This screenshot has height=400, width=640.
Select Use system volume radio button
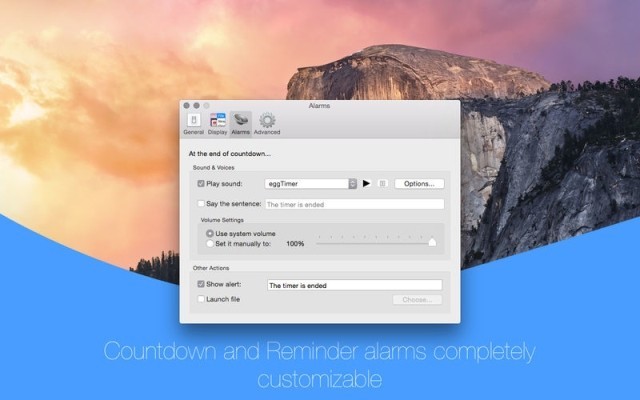tap(209, 233)
